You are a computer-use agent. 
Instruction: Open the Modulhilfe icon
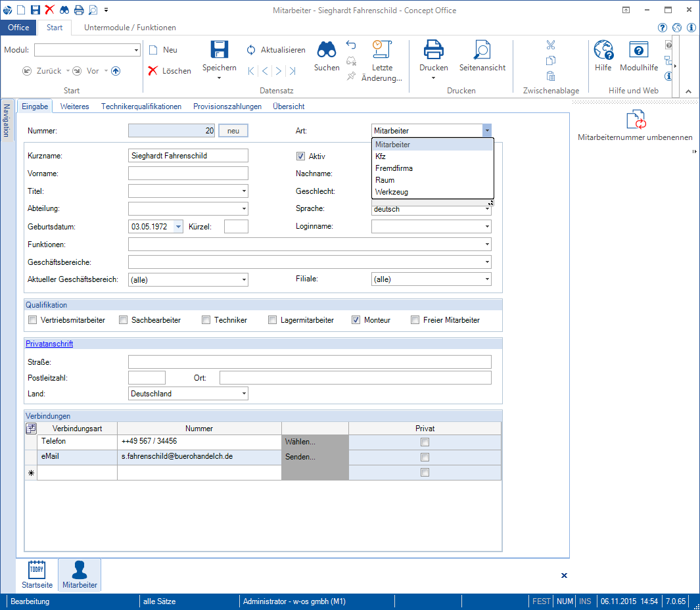(638, 51)
